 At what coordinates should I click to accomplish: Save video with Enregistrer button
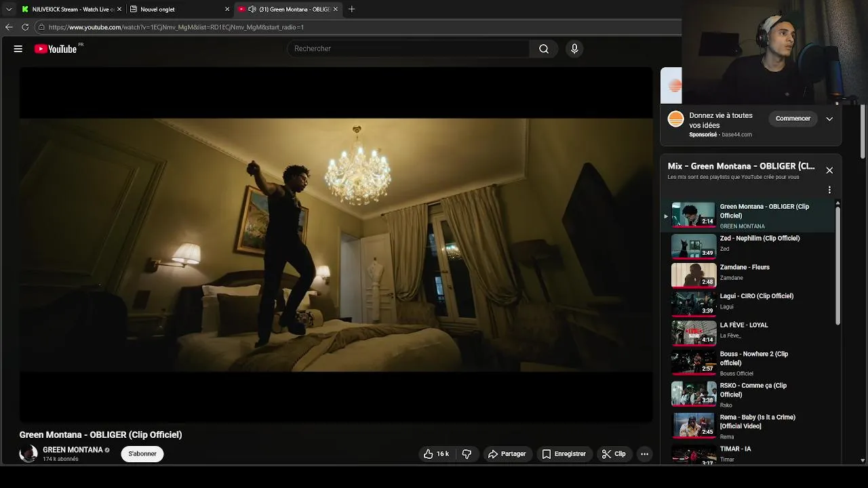click(x=564, y=454)
